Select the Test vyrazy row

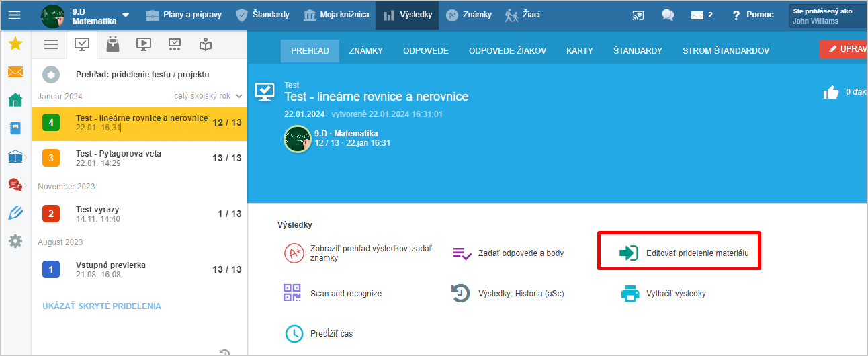point(140,214)
